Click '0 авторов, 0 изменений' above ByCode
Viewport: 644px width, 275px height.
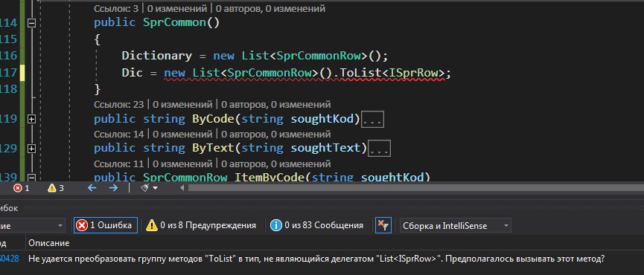[x=275, y=105]
